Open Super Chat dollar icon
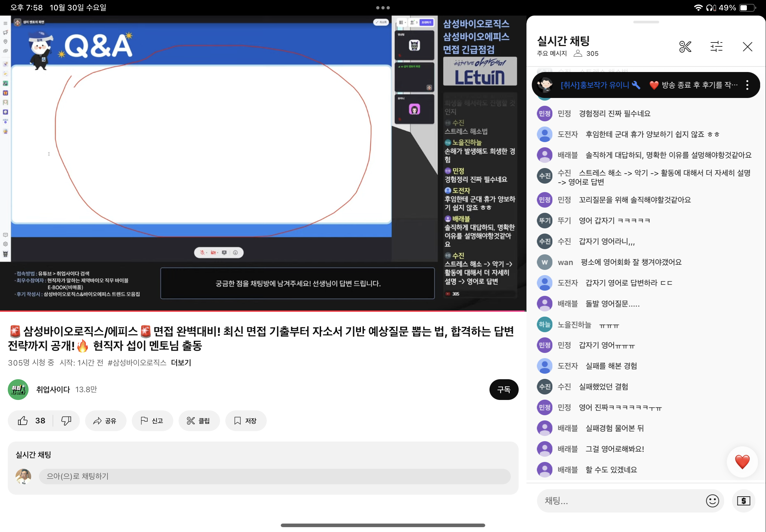The width and height of the screenshot is (766, 532). click(743, 501)
